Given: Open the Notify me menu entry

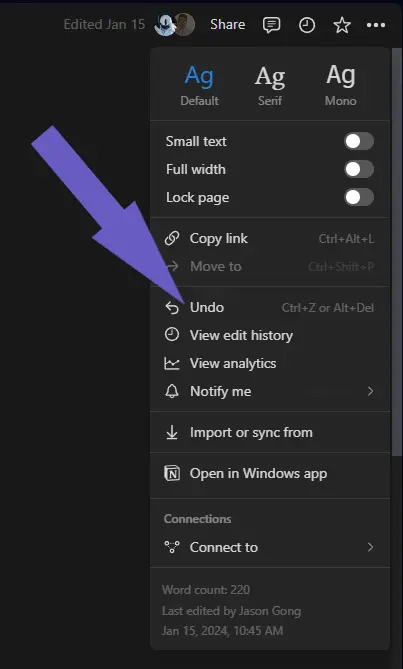Looking at the screenshot, I should [270, 391].
